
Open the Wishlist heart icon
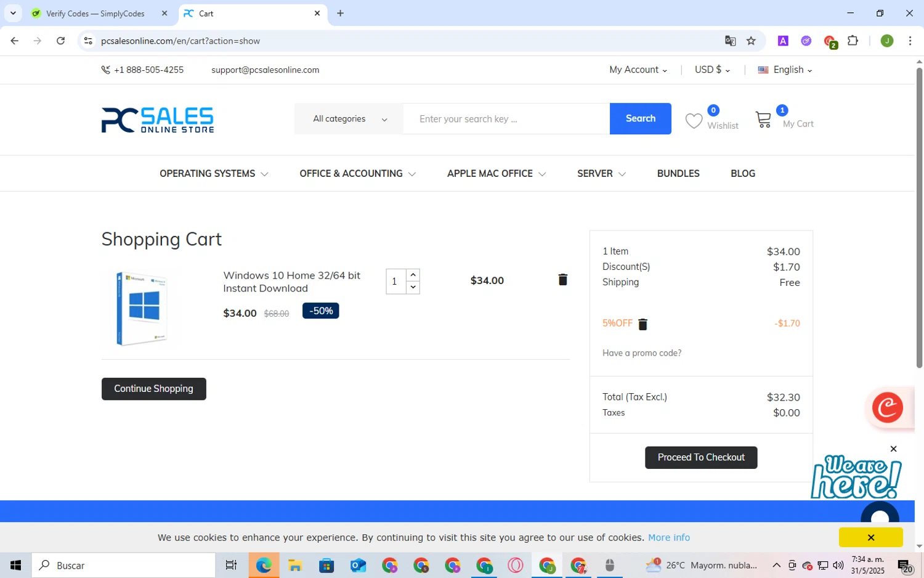tap(694, 121)
